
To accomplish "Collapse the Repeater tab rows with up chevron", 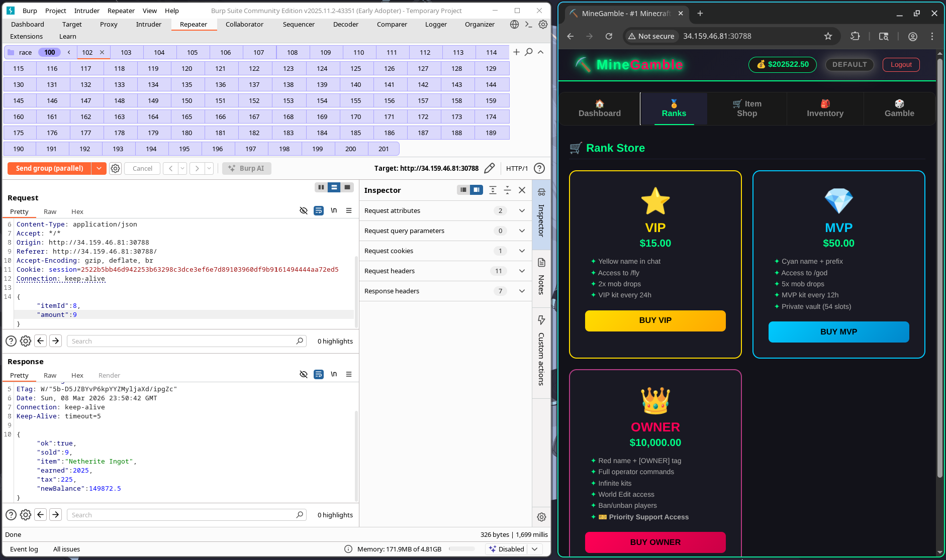I will pos(541,52).
